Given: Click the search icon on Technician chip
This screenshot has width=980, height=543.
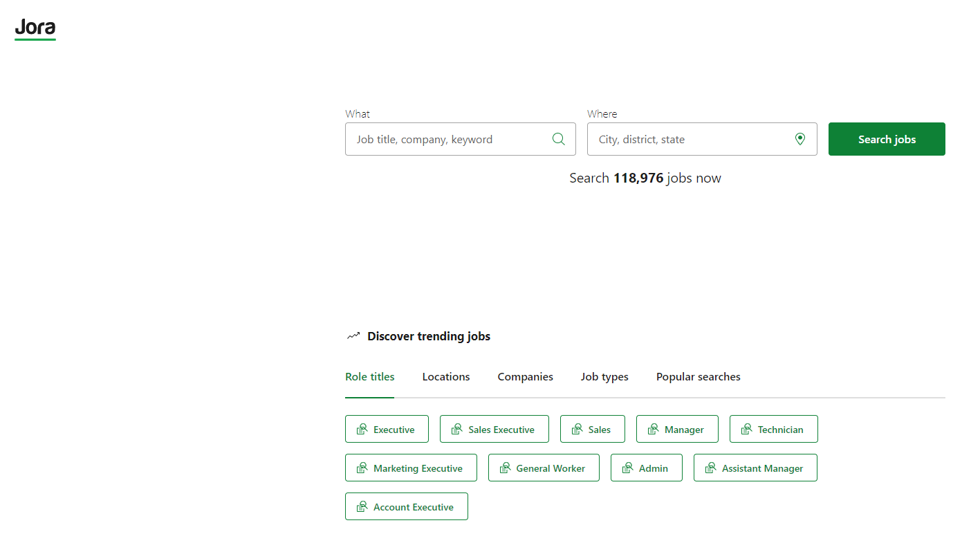Looking at the screenshot, I should 746,430.
